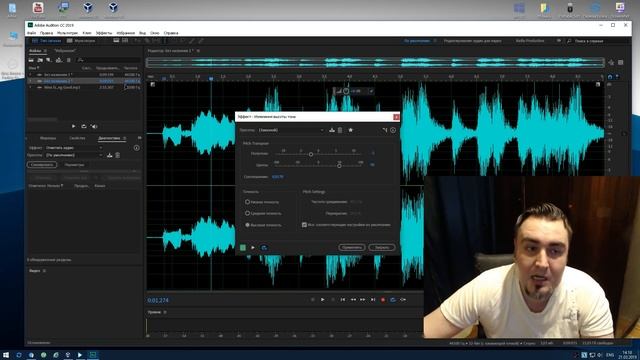Image resolution: width=640 pixels, height=360 pixels.
Task: Click auto-play speaker icon in Files panel
Action: pos(94,127)
